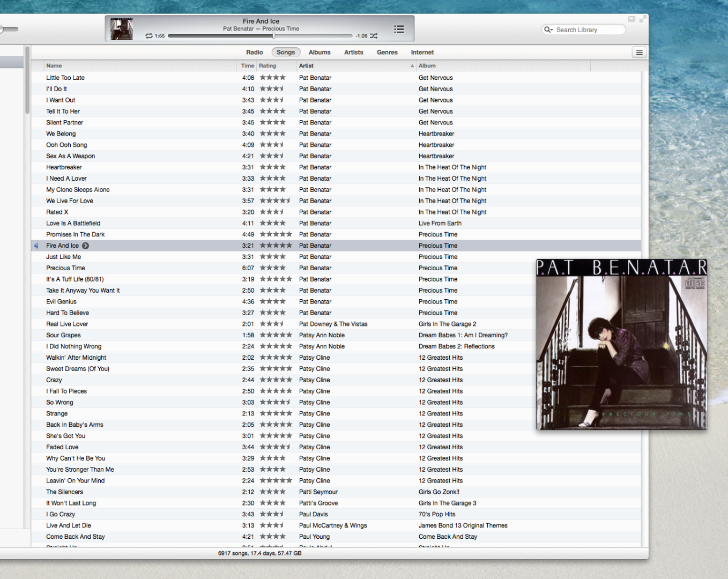728x579 pixels.
Task: Select the song "Walkin' After Midnight"
Action: 76,358
